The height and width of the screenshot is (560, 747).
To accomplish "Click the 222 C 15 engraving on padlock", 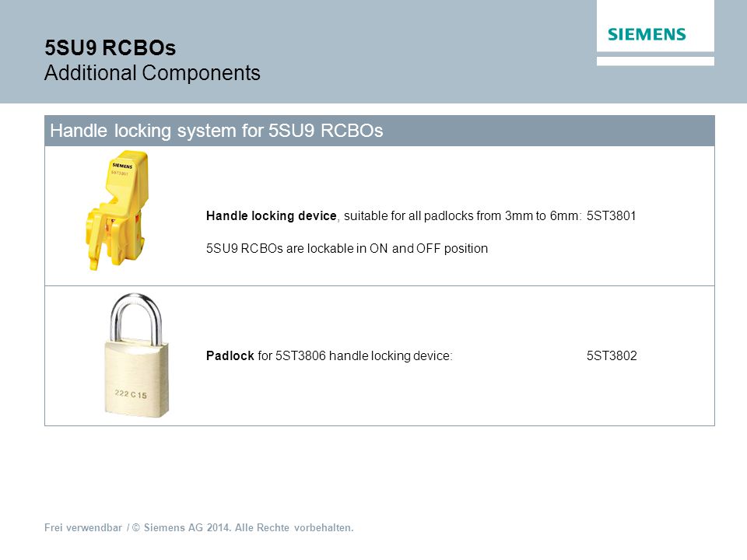I will coord(131,394).
